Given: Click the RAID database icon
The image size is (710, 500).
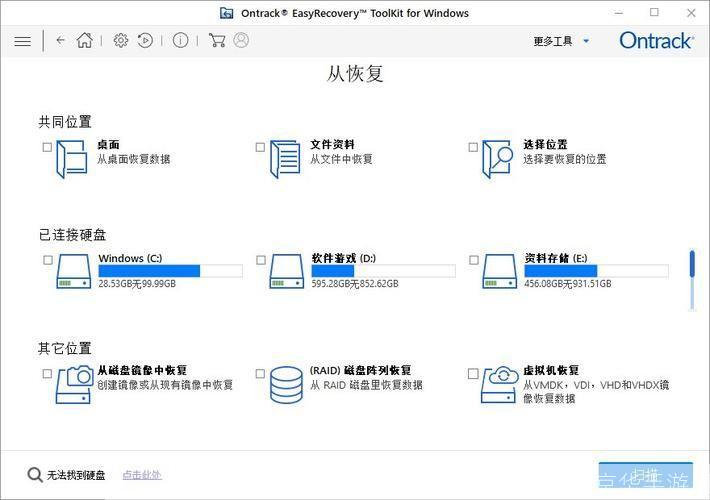Looking at the screenshot, I should tap(286, 385).
